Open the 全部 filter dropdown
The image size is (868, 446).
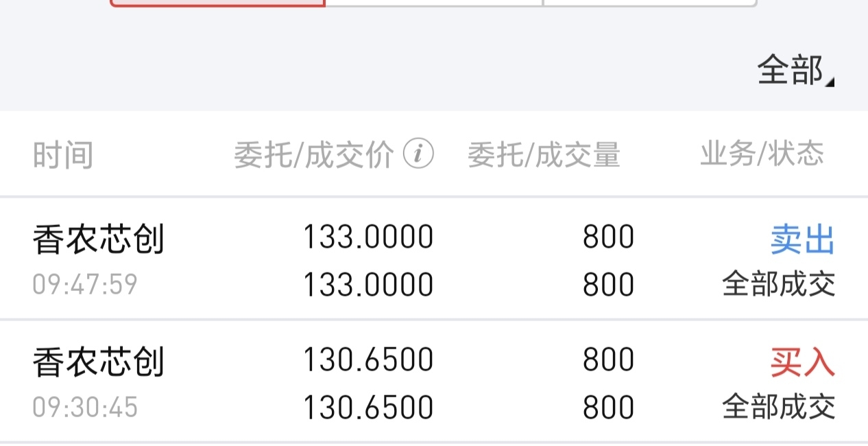point(795,70)
